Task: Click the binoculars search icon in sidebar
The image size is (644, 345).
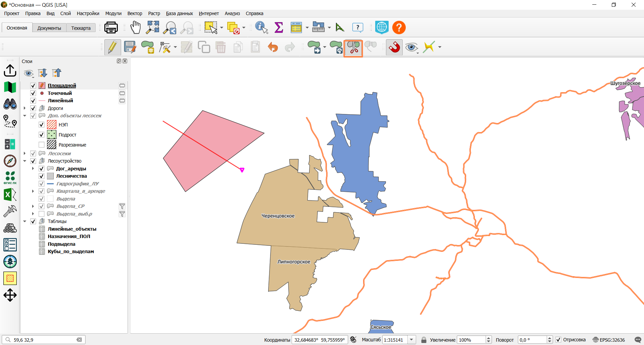Action: pos(10,104)
